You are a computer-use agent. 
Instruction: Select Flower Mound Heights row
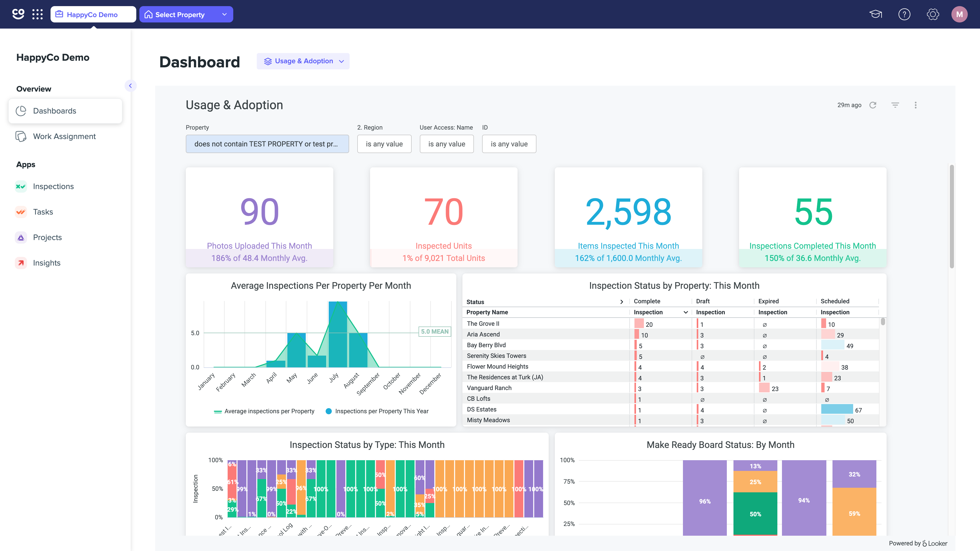pos(671,367)
